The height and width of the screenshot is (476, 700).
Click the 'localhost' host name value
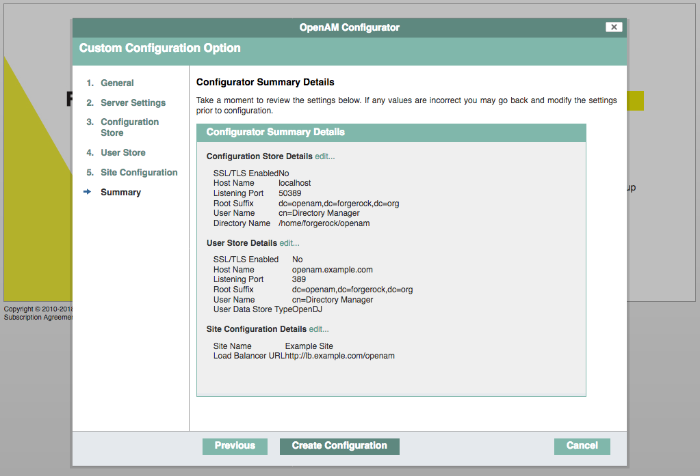click(295, 183)
